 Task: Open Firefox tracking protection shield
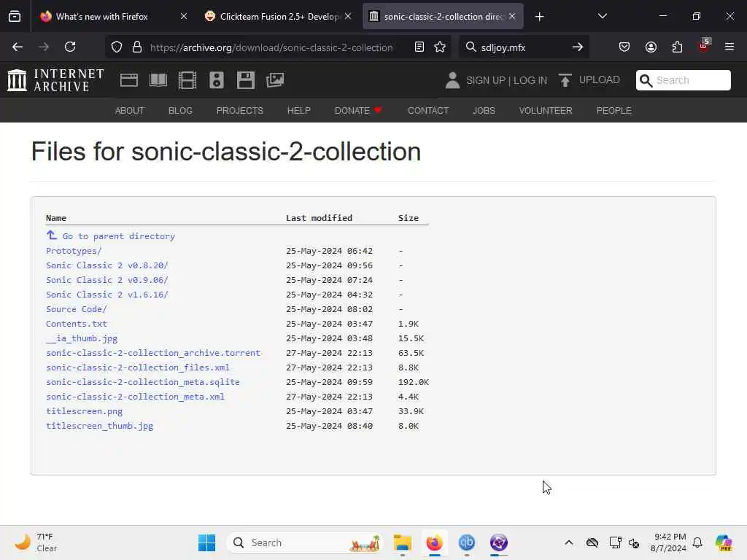click(x=117, y=47)
